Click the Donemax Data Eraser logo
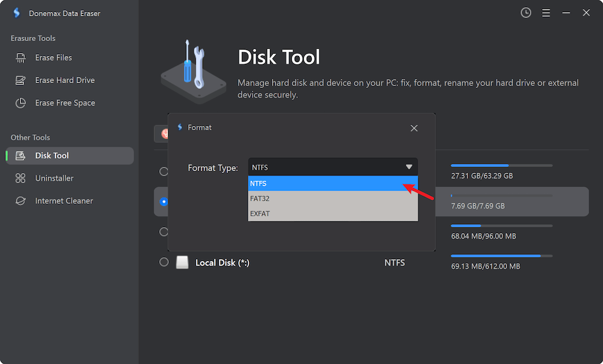603x364 pixels. click(x=16, y=12)
